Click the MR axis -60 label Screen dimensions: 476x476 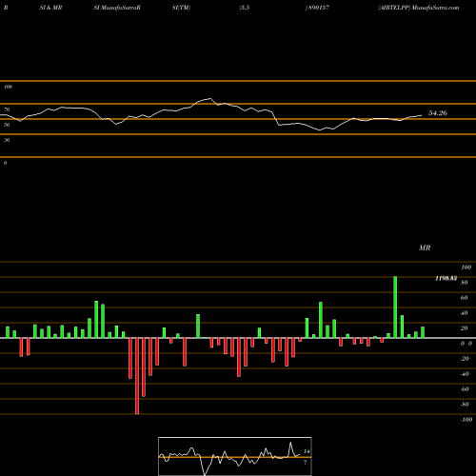(x=465, y=389)
